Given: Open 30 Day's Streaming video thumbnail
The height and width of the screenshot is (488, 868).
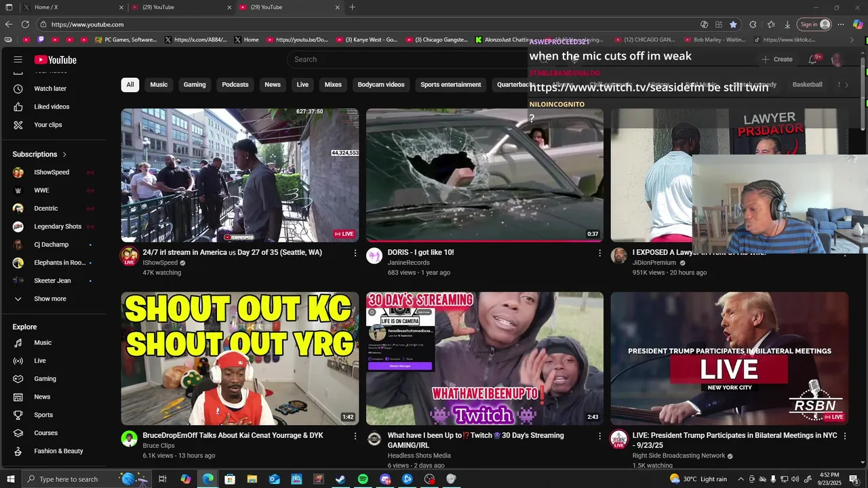Looking at the screenshot, I should (484, 359).
